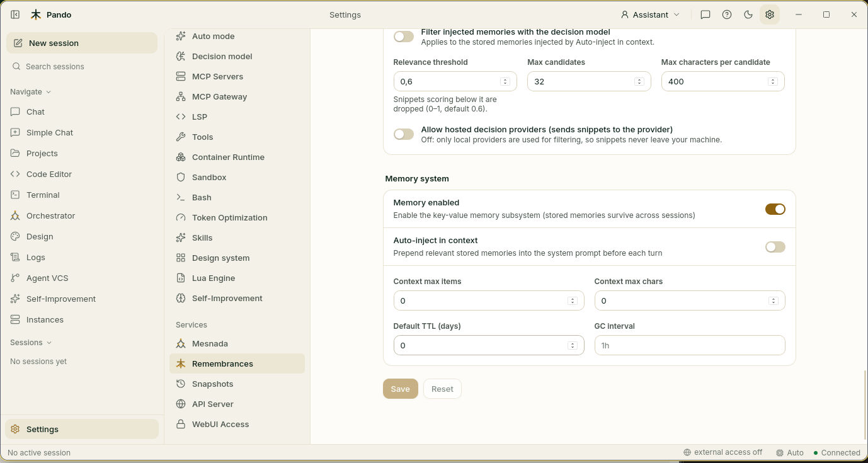The image size is (868, 463).
Task: Select Remembrances in services list
Action: tap(237, 363)
